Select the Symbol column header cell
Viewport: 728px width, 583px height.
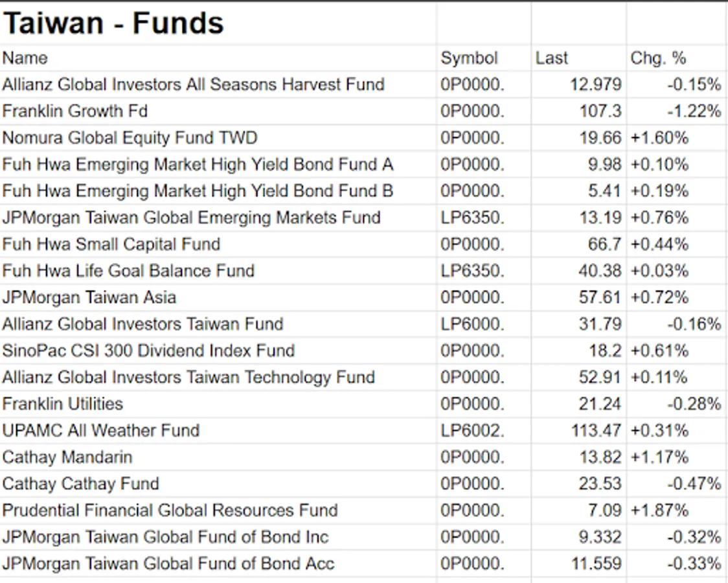[469, 58]
